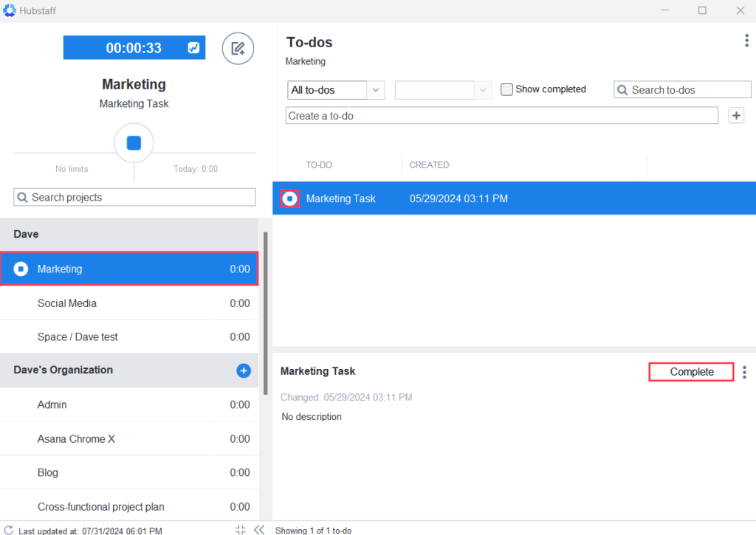The height and width of the screenshot is (535, 756).
Task: Click the Hubstaff logo in the title bar
Action: 10,10
